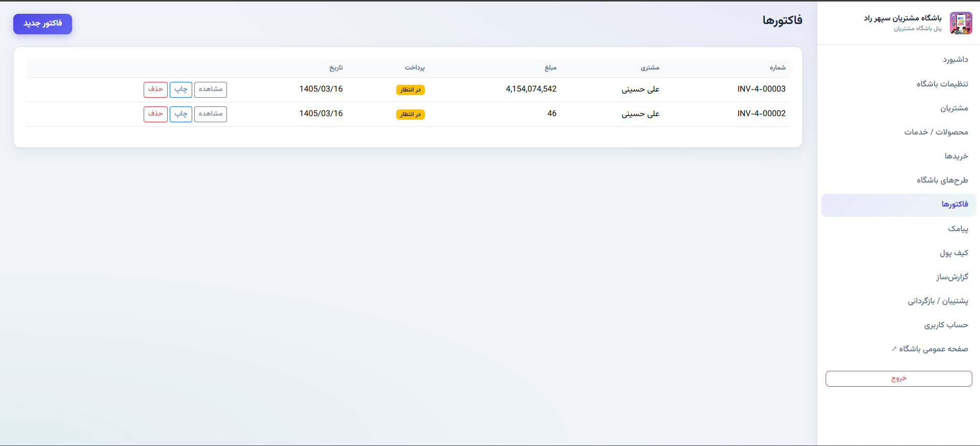The image size is (980, 446).
Task: Select the active فاکتورها menu item
Action: coord(899,205)
